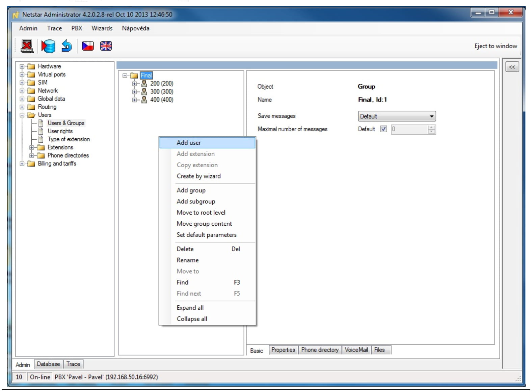Switch language with the Czech flag icon
The height and width of the screenshot is (392, 532).
pyautogui.click(x=88, y=46)
